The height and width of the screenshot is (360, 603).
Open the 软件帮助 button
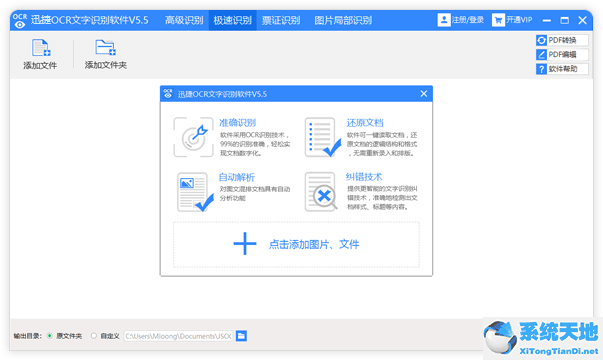coord(562,69)
